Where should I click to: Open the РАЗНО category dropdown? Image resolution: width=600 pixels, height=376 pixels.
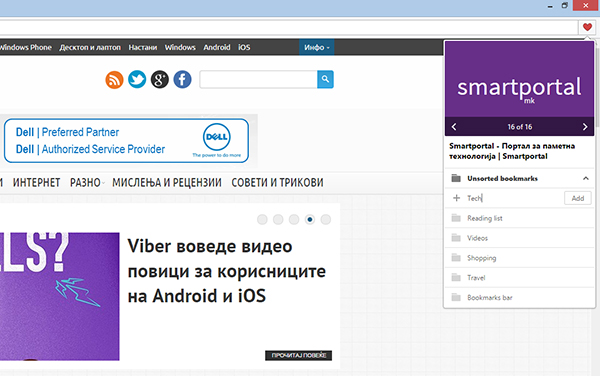pos(87,182)
